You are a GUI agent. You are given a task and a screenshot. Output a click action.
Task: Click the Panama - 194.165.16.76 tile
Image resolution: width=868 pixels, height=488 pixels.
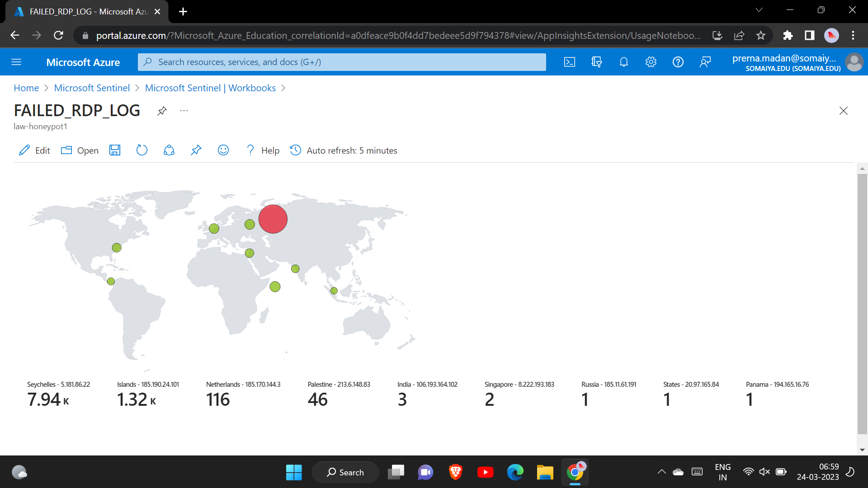[777, 395]
